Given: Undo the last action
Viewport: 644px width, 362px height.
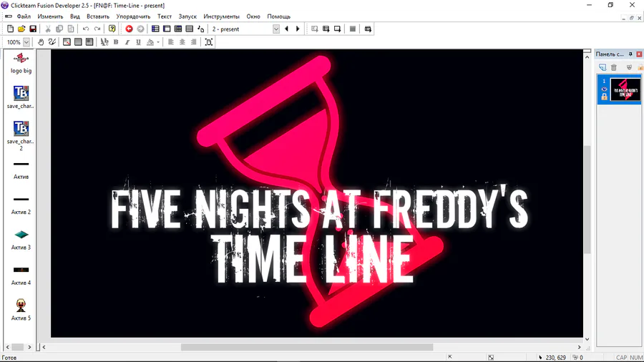Looking at the screenshot, I should tap(86, 29).
